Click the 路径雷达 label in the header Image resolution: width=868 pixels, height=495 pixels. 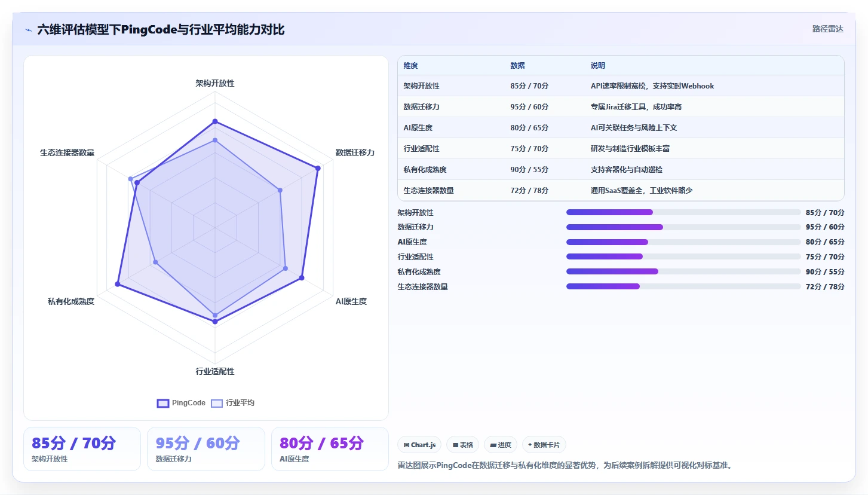(828, 29)
